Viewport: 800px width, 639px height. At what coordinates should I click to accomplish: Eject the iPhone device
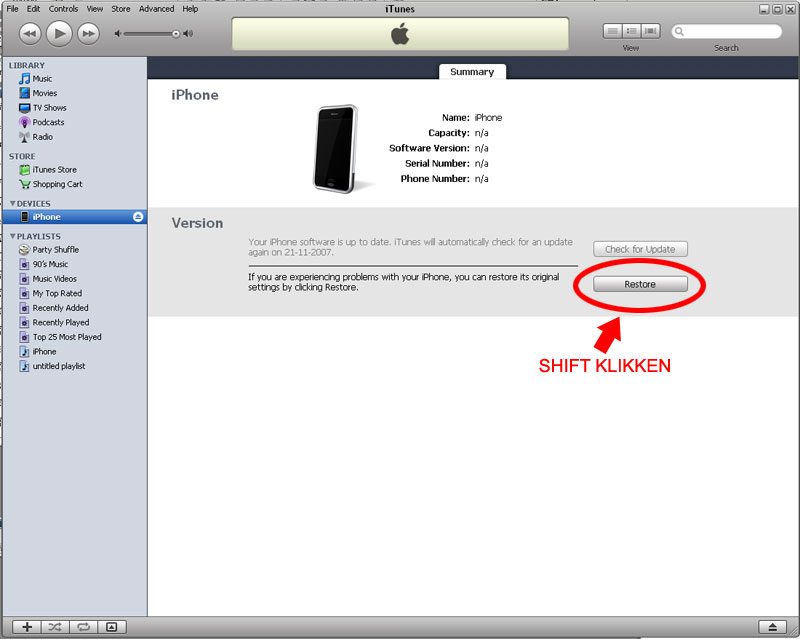click(x=138, y=217)
